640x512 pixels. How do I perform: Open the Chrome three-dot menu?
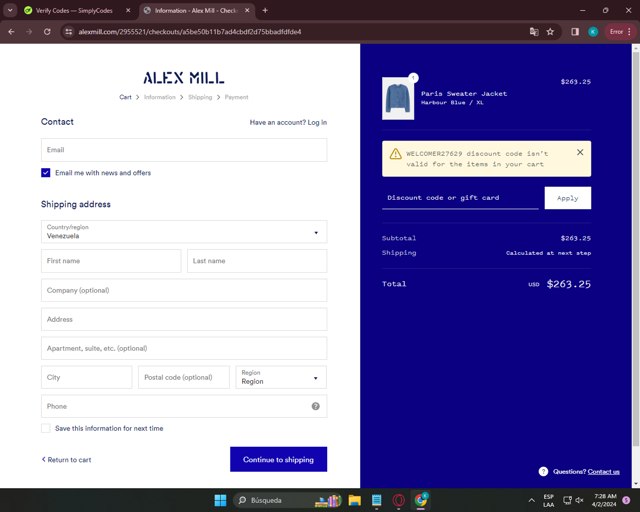pos(629,31)
